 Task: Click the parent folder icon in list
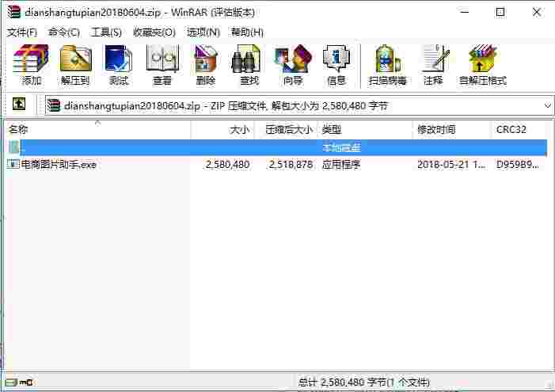tap(14, 147)
